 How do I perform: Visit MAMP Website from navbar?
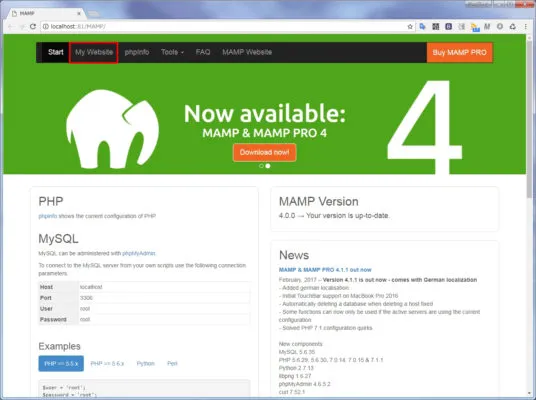pyautogui.click(x=247, y=52)
